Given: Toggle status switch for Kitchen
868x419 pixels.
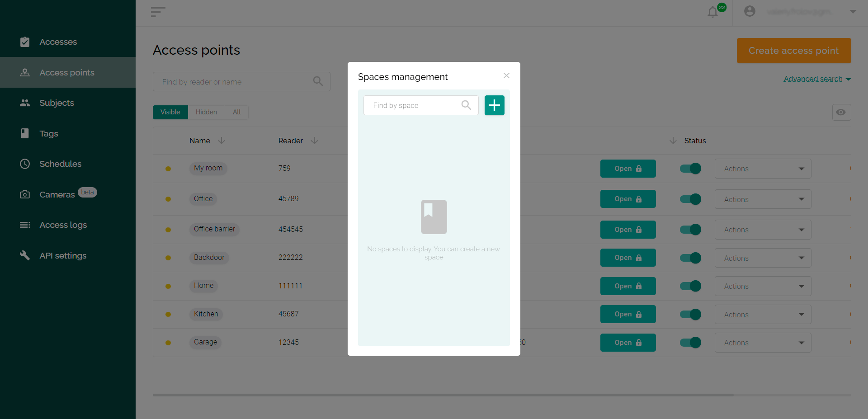Looking at the screenshot, I should point(690,314).
